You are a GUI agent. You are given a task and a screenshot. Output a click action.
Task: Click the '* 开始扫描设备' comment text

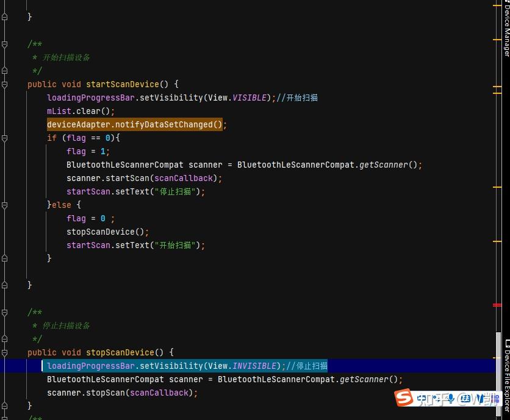61,57
